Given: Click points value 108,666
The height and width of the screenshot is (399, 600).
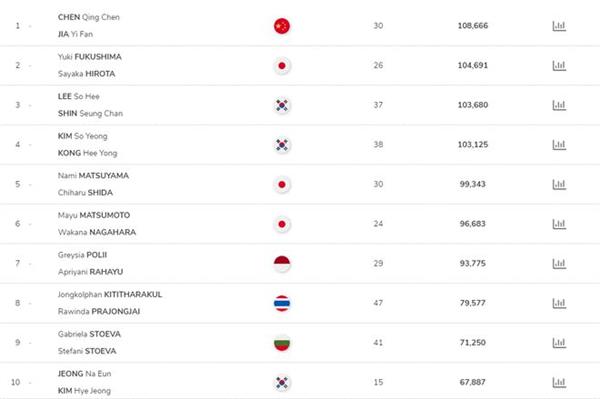Looking at the screenshot, I should point(473,26).
